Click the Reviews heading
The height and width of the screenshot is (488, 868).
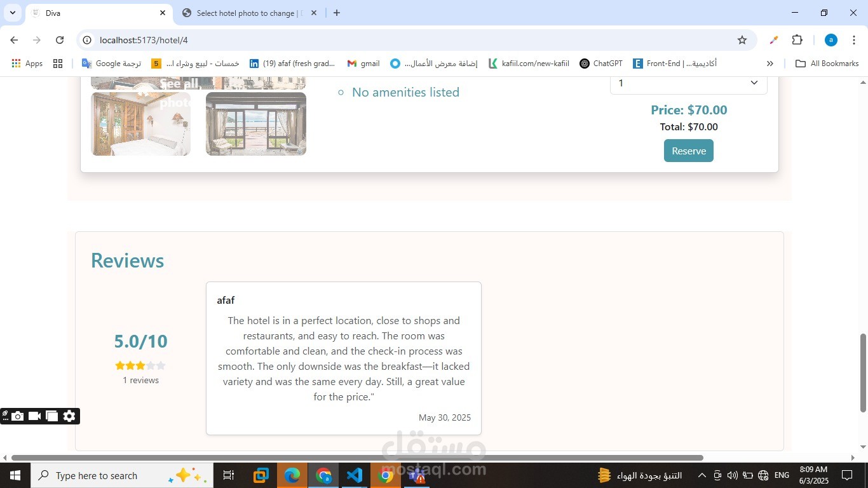point(127,261)
